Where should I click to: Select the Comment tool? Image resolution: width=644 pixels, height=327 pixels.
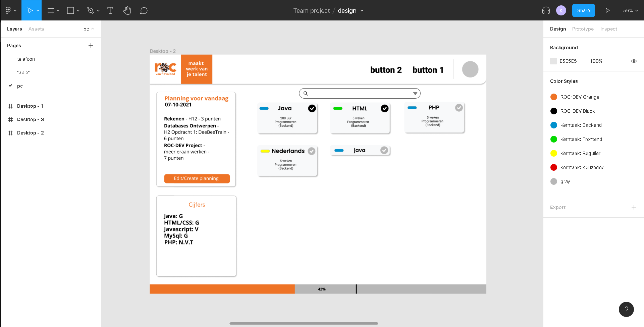pyautogui.click(x=144, y=11)
